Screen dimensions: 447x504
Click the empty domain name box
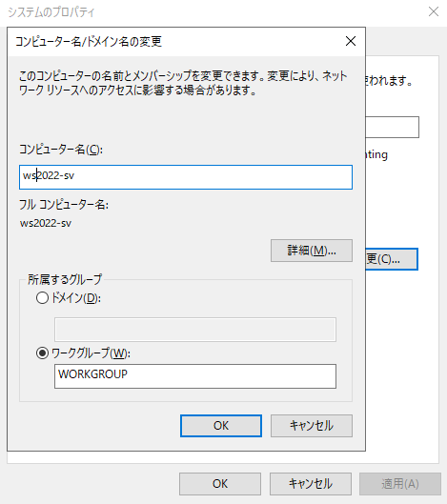195,330
